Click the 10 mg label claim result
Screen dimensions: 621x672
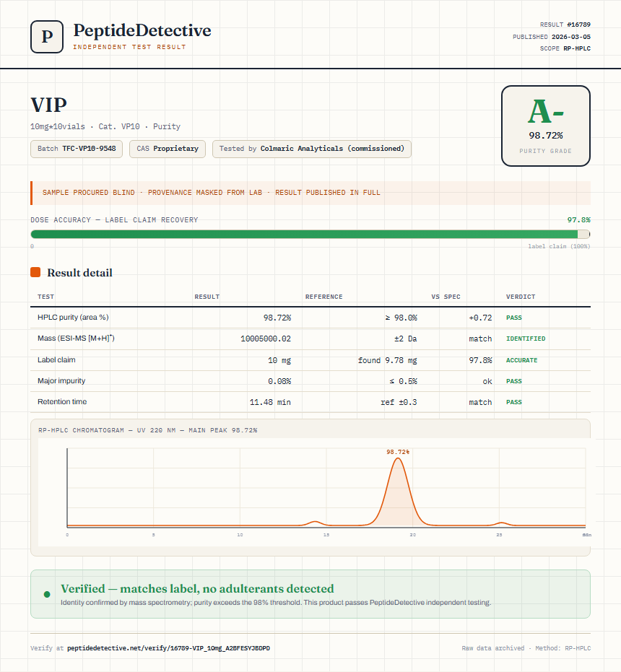tap(279, 360)
